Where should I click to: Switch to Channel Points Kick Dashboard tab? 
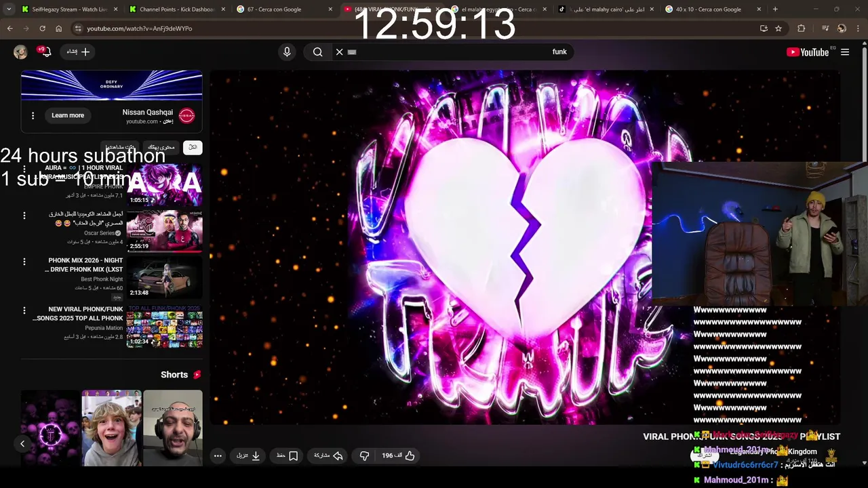coord(176,9)
